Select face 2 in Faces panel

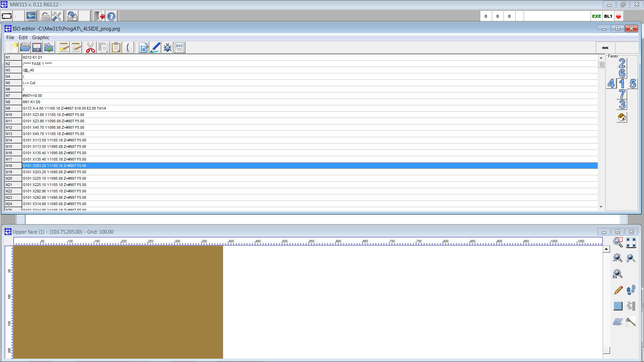622,63
